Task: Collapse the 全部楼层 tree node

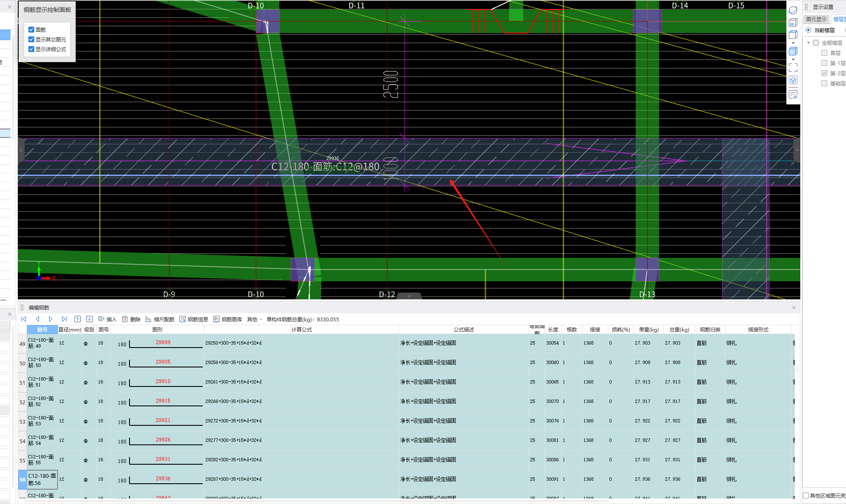Action: click(808, 43)
